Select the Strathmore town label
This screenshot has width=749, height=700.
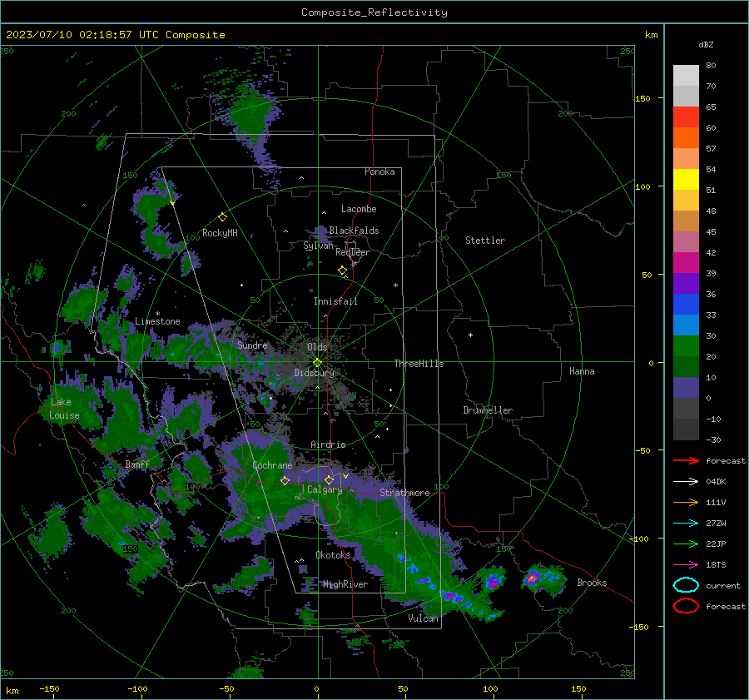[404, 493]
